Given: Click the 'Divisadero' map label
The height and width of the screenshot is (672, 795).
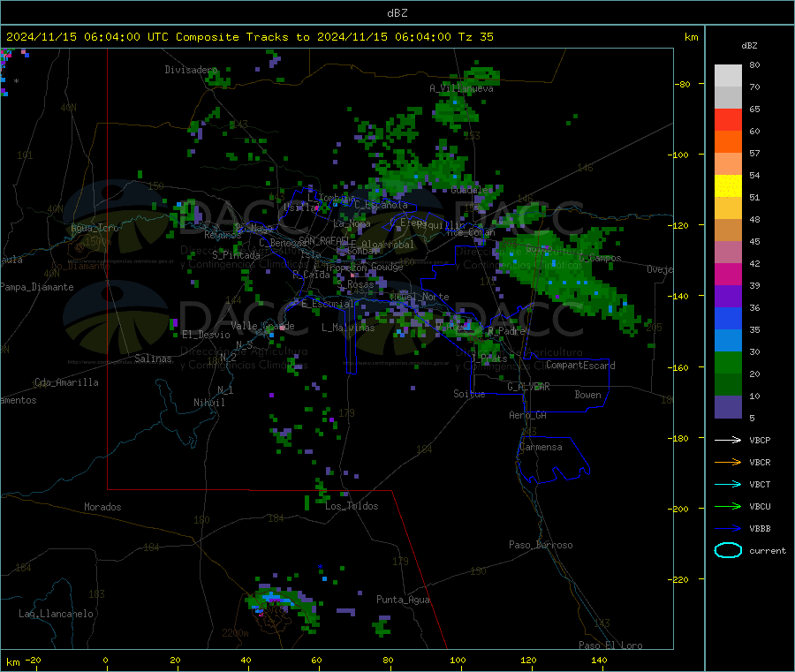Looking at the screenshot, I should 191,70.
